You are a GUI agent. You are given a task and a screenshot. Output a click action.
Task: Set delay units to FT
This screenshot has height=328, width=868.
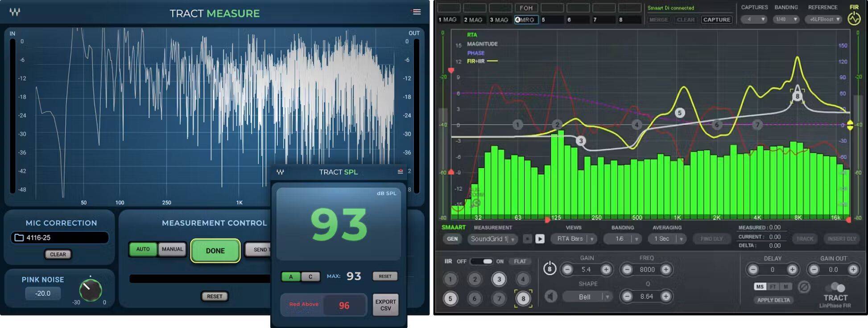(773, 287)
